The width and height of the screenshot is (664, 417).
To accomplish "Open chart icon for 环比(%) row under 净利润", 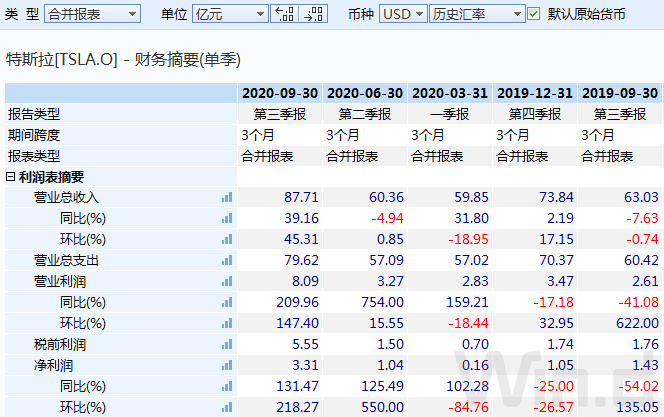I will (227, 407).
